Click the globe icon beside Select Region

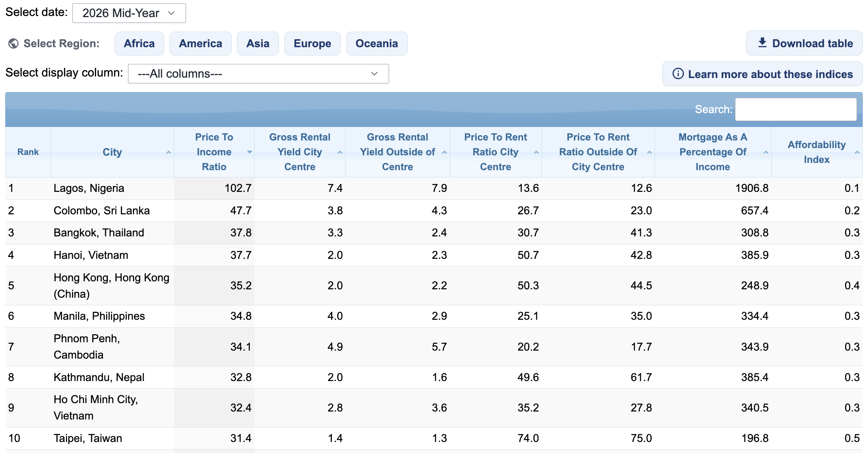coord(13,44)
